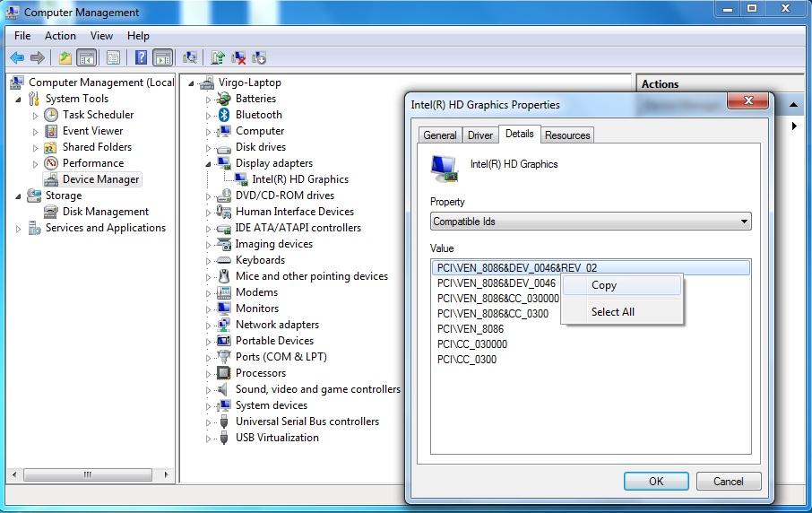Open the Action menu
812x513 pixels.
point(60,36)
